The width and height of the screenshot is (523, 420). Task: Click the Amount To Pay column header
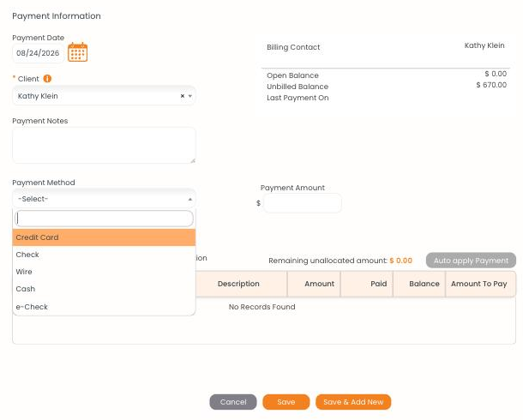[479, 284]
